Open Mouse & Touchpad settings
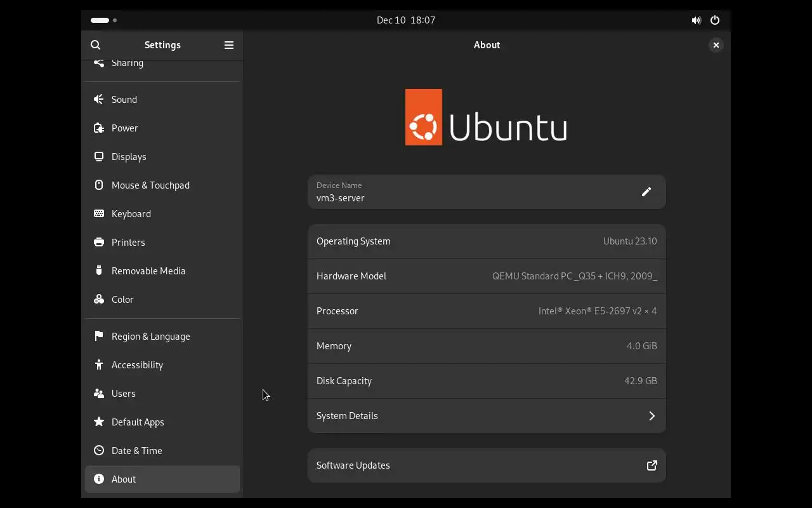This screenshot has height=508, width=812. point(162,185)
